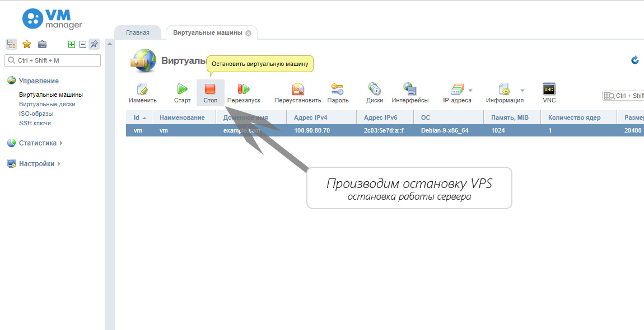
Task: Select the IP cell 100.90.80.70
Action: tap(312, 130)
